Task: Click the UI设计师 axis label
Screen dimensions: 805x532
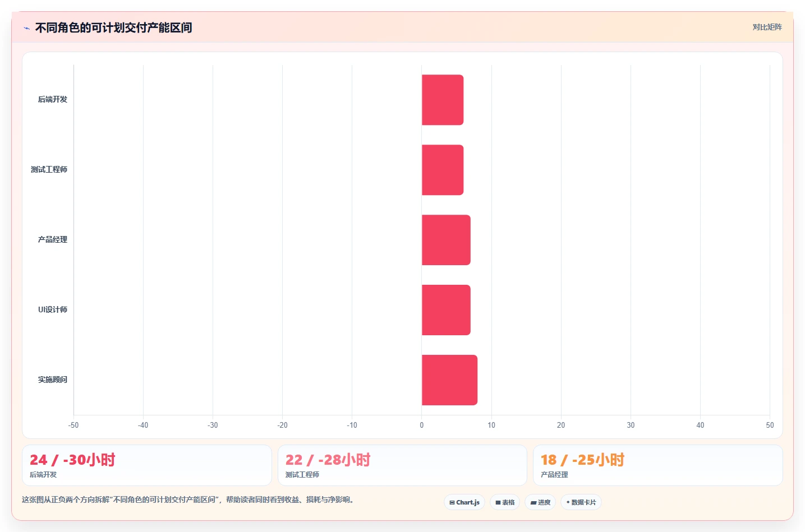Action: 53,309
